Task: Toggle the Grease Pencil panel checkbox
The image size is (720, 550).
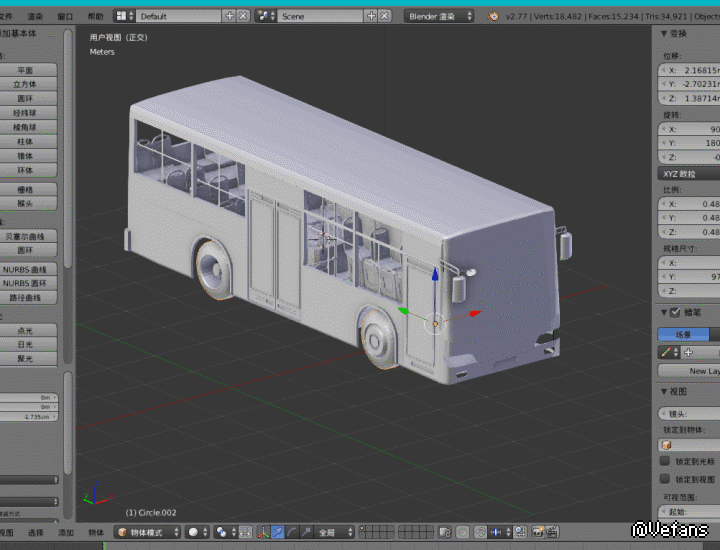Action: (674, 312)
